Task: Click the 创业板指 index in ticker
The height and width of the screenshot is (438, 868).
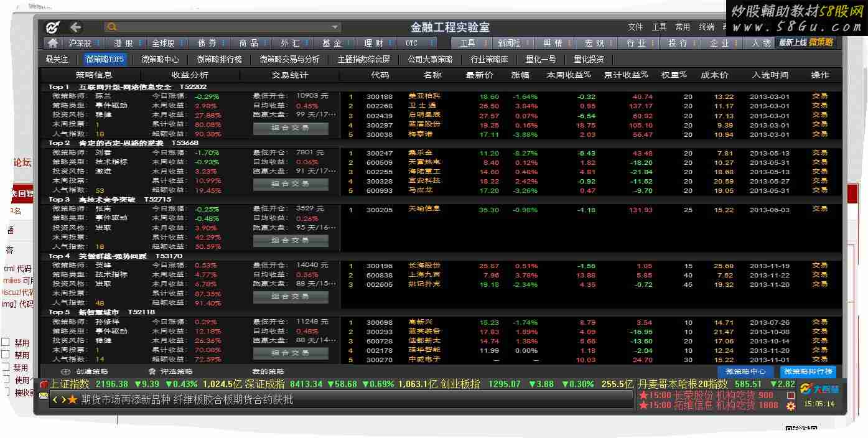Action: click(x=460, y=384)
